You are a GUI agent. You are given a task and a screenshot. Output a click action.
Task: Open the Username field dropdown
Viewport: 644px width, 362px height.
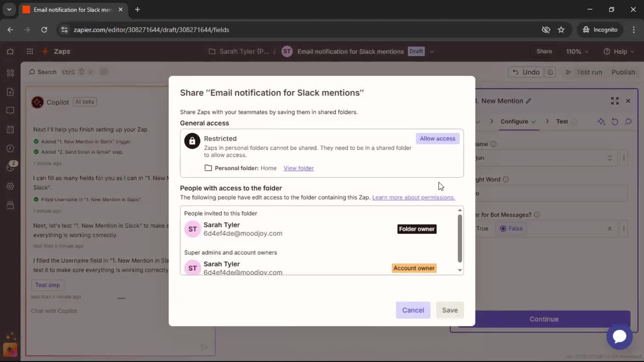pyautogui.click(x=546, y=158)
